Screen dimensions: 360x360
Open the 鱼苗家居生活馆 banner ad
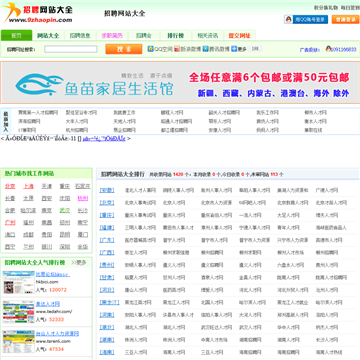(180, 83)
